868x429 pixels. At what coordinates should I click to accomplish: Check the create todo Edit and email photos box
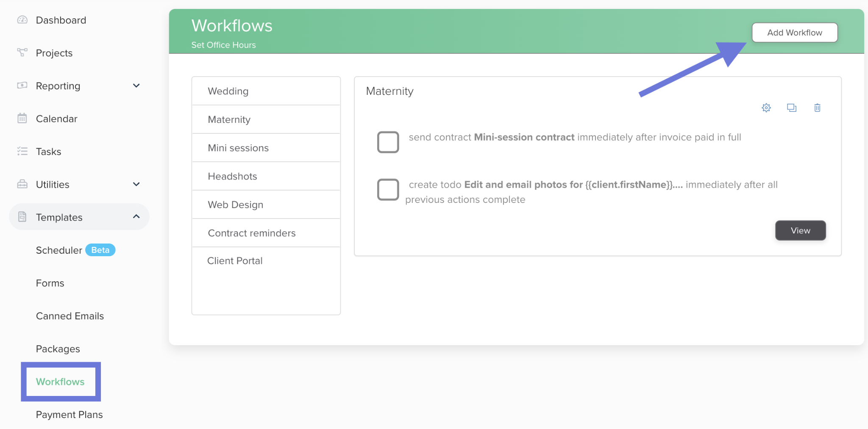(388, 189)
